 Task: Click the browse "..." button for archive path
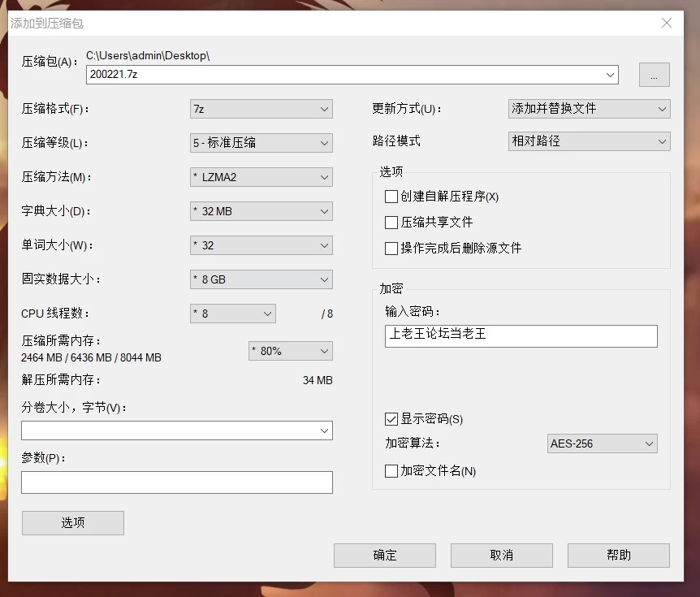654,75
